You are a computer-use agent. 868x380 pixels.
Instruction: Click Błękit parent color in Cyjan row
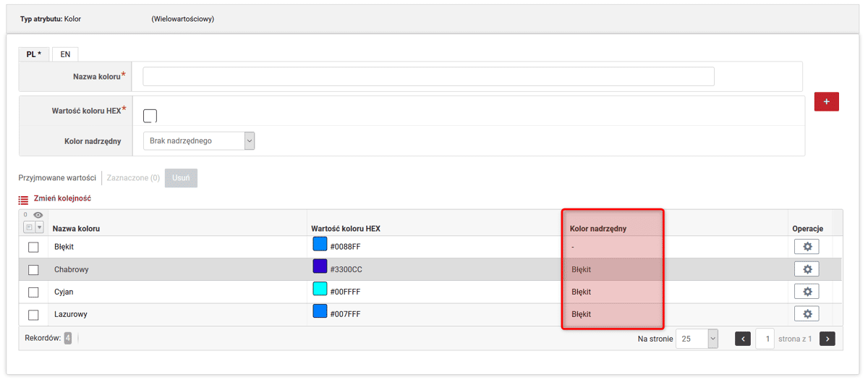coord(581,292)
